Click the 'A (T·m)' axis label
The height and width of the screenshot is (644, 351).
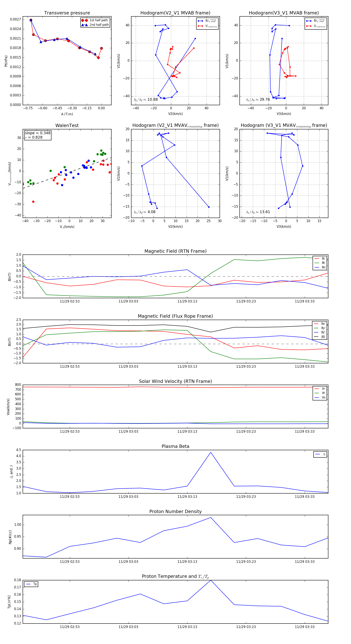(67, 114)
